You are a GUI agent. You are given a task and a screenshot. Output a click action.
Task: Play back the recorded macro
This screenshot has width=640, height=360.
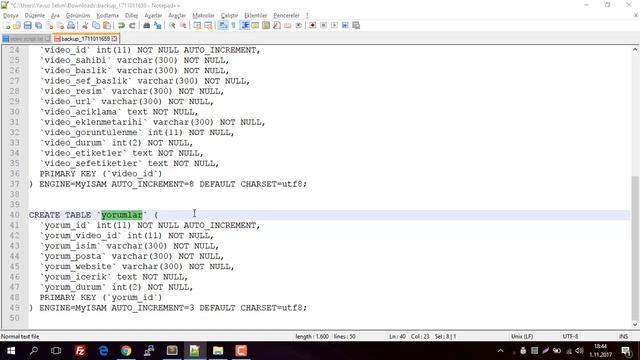click(x=334, y=25)
